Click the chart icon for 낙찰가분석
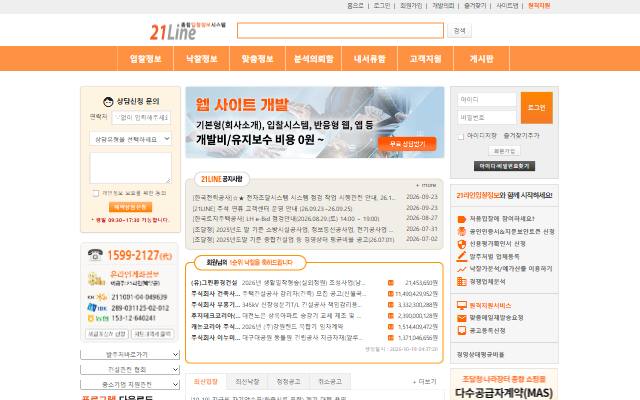 (x=462, y=269)
